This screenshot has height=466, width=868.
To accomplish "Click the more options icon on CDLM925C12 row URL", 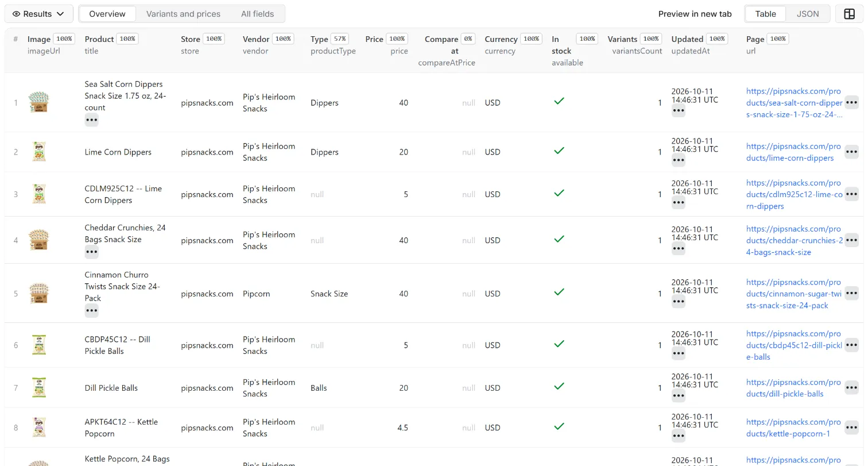I will [x=851, y=194].
